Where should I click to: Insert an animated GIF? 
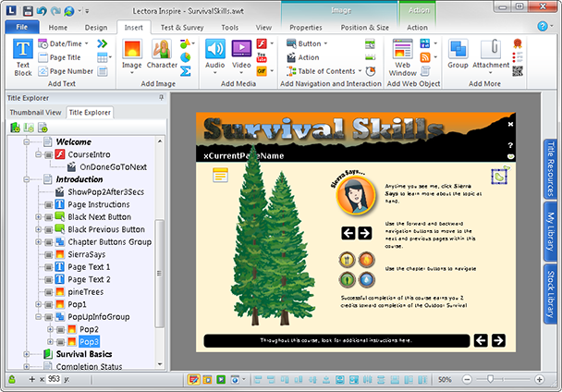[x=262, y=71]
